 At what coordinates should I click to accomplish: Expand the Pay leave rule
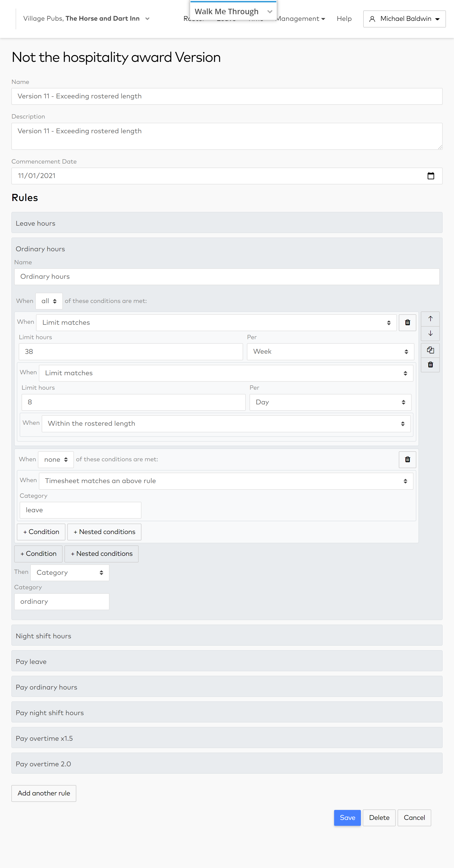point(227,661)
